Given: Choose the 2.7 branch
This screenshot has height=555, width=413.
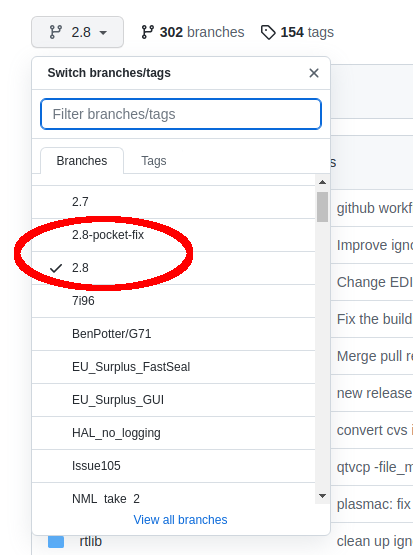Looking at the screenshot, I should point(173,202).
